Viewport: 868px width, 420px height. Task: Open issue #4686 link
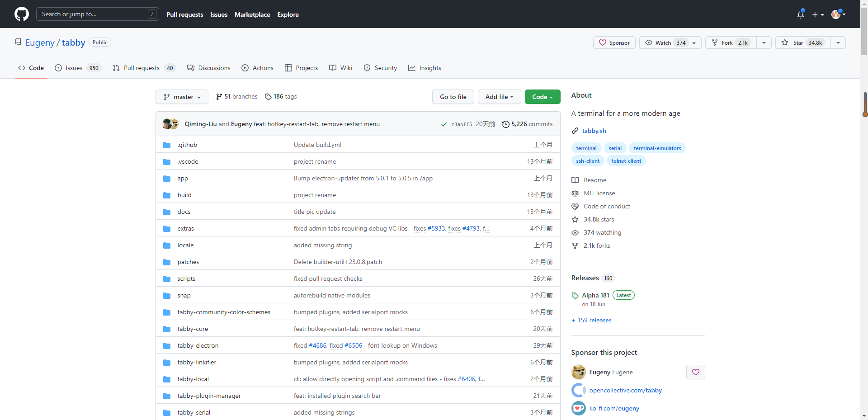point(317,345)
